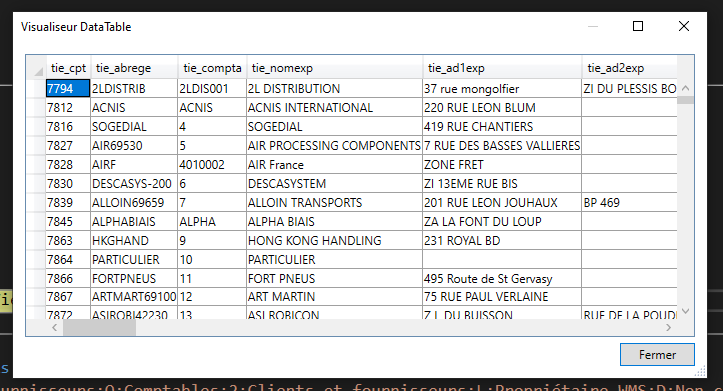Select PARTICULIER in tie_nomexp column

[335, 259]
